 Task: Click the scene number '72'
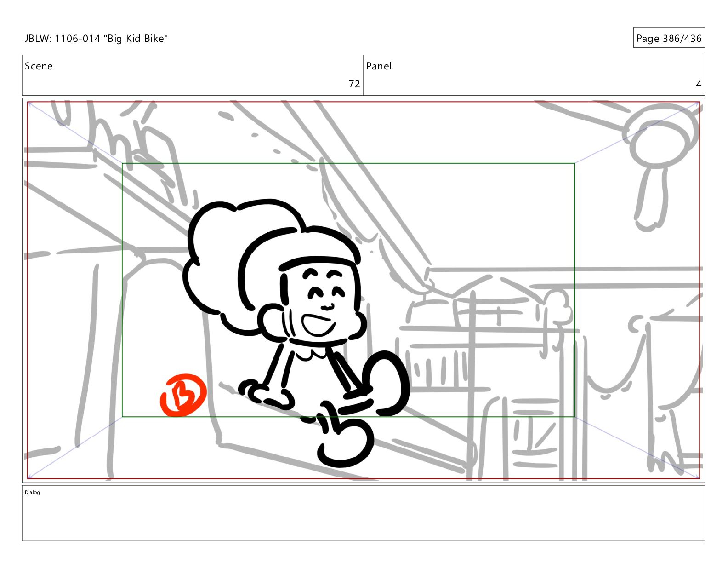tap(354, 84)
